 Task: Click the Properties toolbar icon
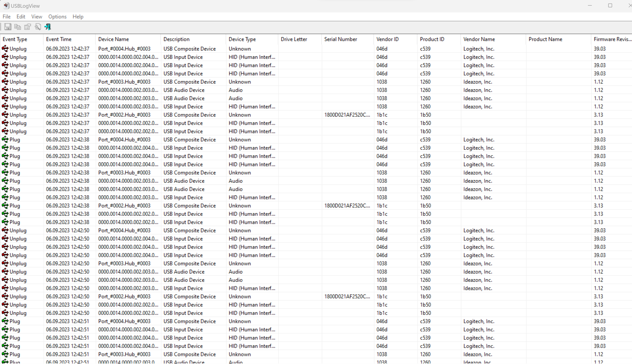click(27, 27)
